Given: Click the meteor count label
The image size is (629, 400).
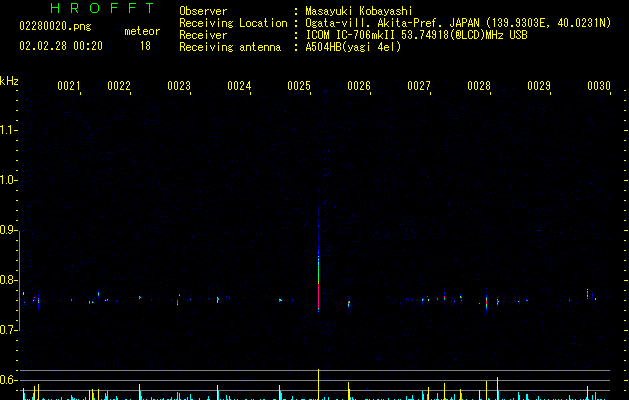Looking at the screenshot, I should (x=142, y=31).
